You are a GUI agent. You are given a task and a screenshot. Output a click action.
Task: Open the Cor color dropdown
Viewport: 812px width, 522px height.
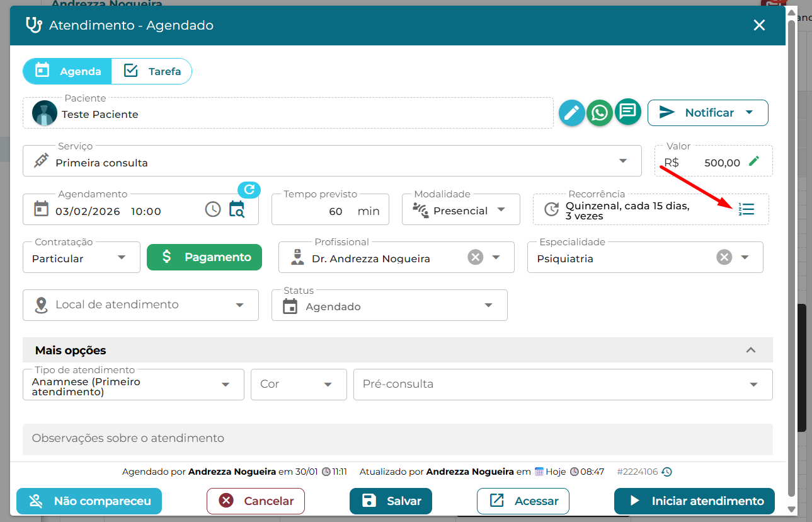[x=299, y=385]
